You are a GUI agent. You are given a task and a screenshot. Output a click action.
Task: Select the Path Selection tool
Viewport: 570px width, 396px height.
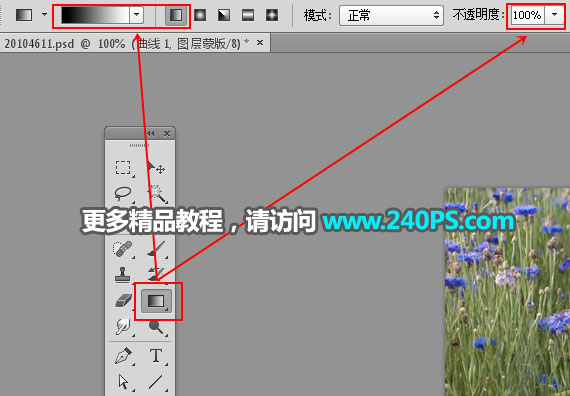pyautogui.click(x=123, y=382)
